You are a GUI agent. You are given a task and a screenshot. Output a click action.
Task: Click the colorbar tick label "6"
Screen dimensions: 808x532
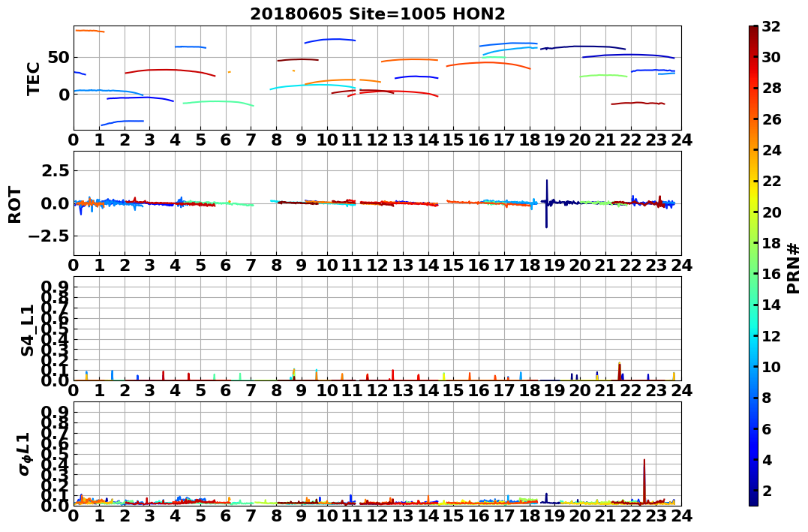pyautogui.click(x=767, y=428)
